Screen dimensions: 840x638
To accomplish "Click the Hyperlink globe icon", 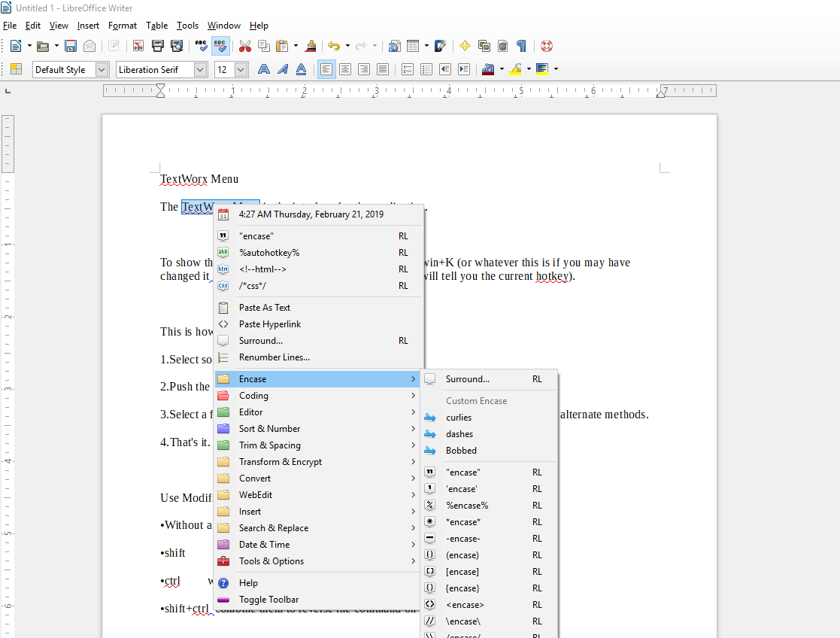I will coord(394,46).
